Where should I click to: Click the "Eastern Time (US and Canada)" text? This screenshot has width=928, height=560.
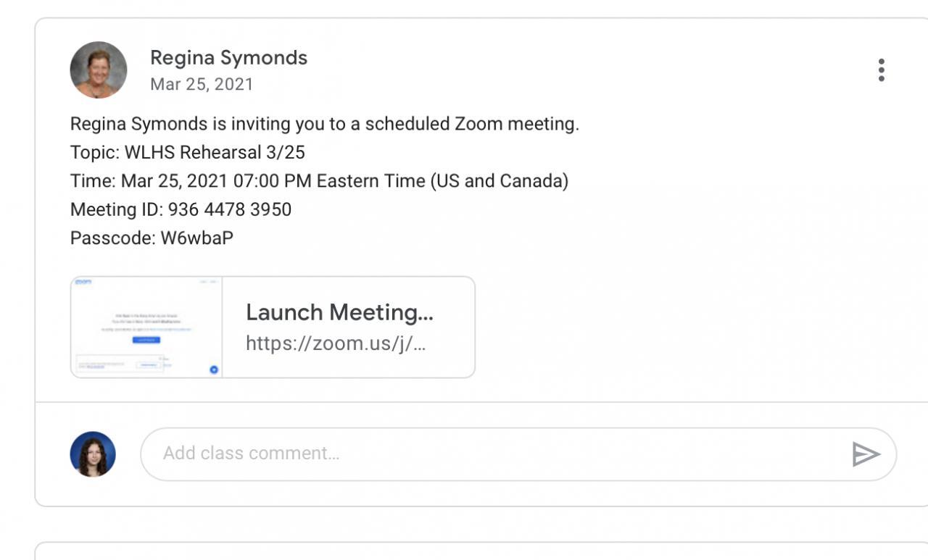(x=442, y=181)
